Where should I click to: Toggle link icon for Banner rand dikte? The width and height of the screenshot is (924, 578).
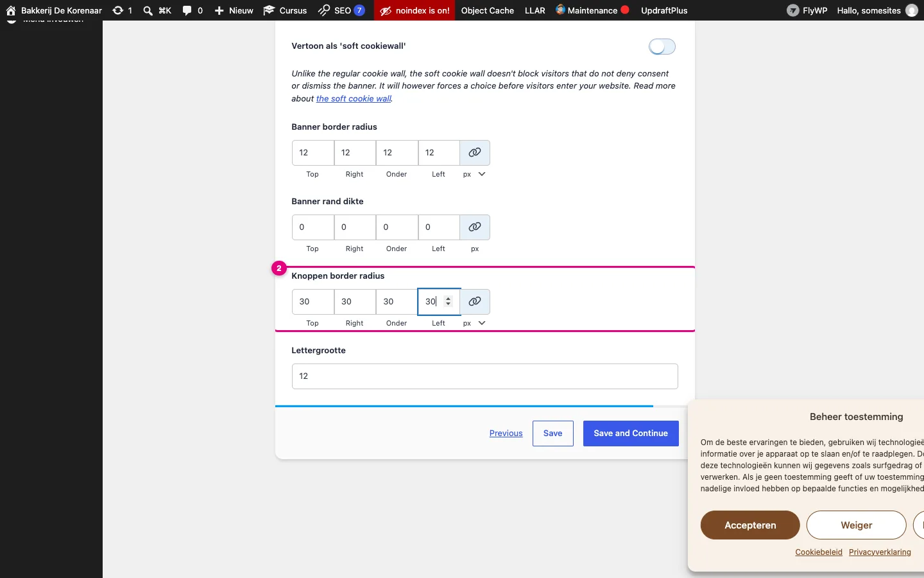click(x=475, y=227)
